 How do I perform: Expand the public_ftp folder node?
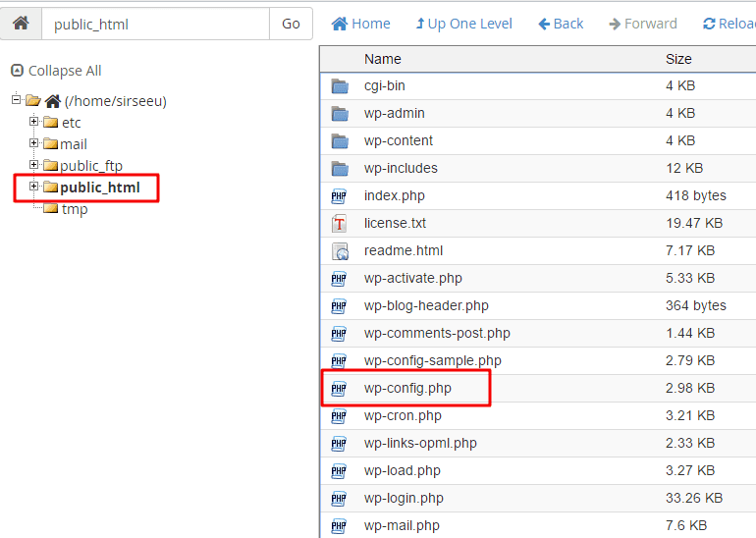click(x=33, y=165)
